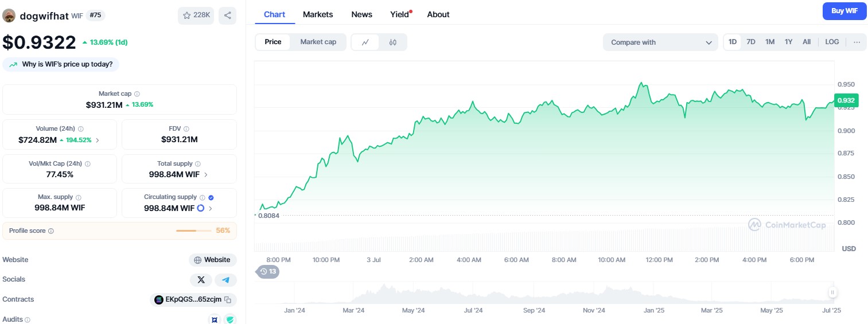
Task: Open the Telegram social link
Action: [x=226, y=280]
